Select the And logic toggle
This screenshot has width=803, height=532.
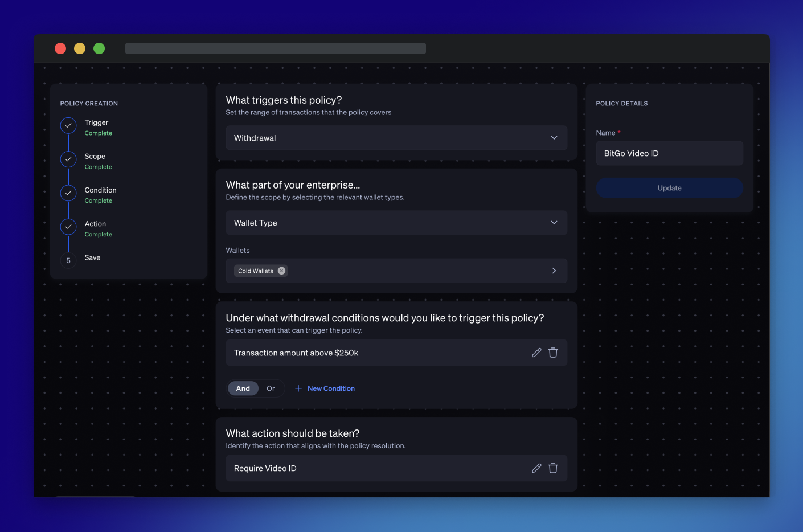tap(243, 388)
